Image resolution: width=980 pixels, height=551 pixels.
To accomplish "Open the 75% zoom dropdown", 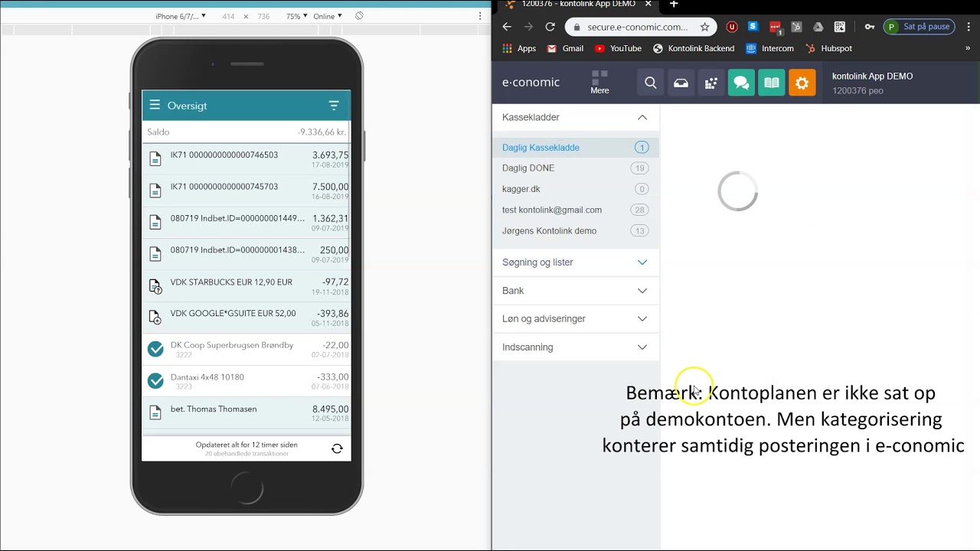I will pos(297,16).
